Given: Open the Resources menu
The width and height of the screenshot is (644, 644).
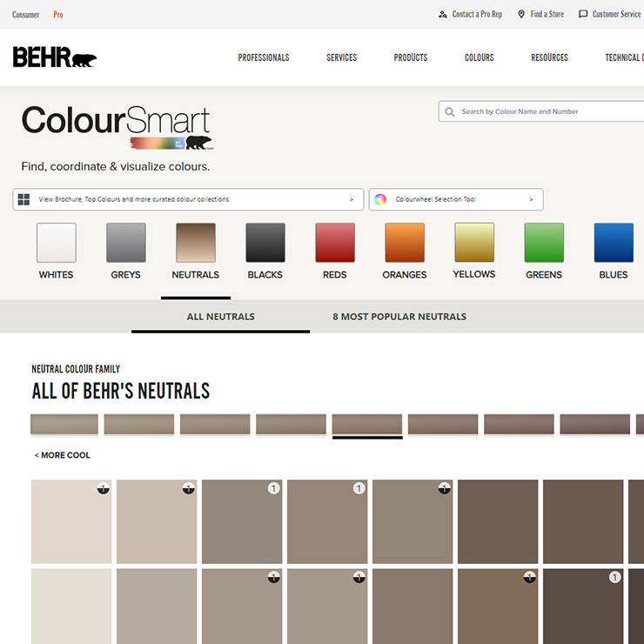Looking at the screenshot, I should tap(549, 57).
